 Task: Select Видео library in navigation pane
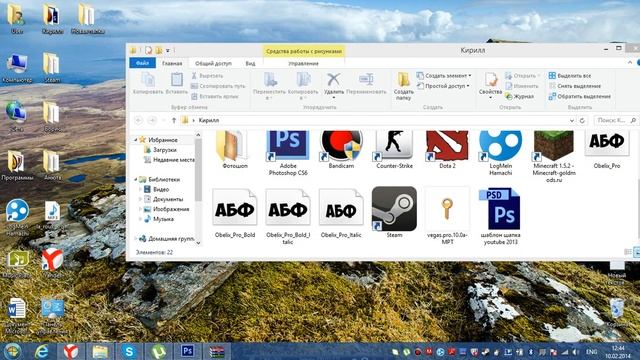pyautogui.click(x=157, y=189)
